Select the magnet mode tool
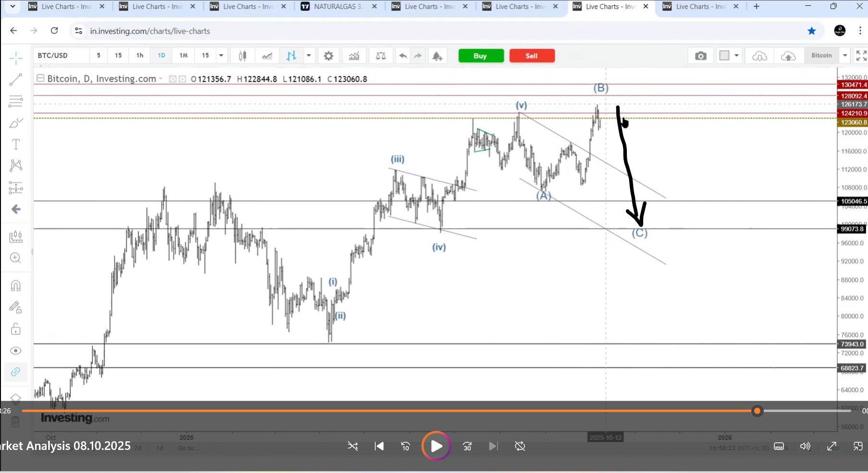This screenshot has height=473, width=868. coord(16,286)
